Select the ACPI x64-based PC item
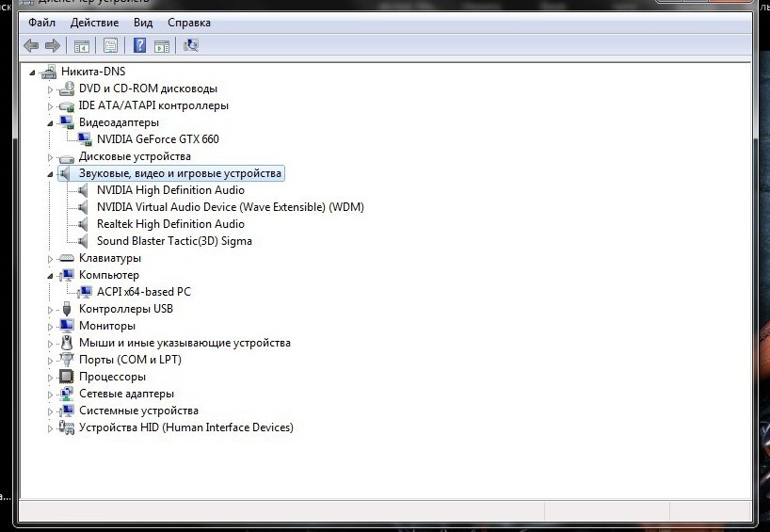This screenshot has width=770, height=532. pos(143,292)
